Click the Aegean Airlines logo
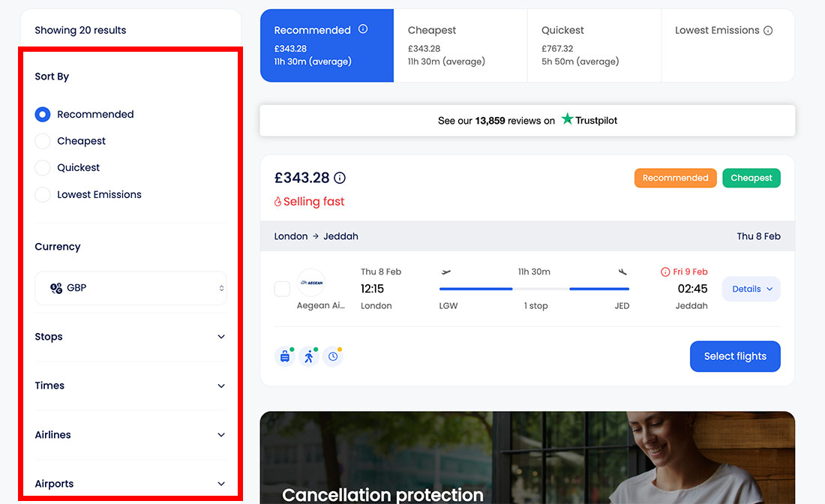Image resolution: width=825 pixels, height=504 pixels. (x=311, y=283)
